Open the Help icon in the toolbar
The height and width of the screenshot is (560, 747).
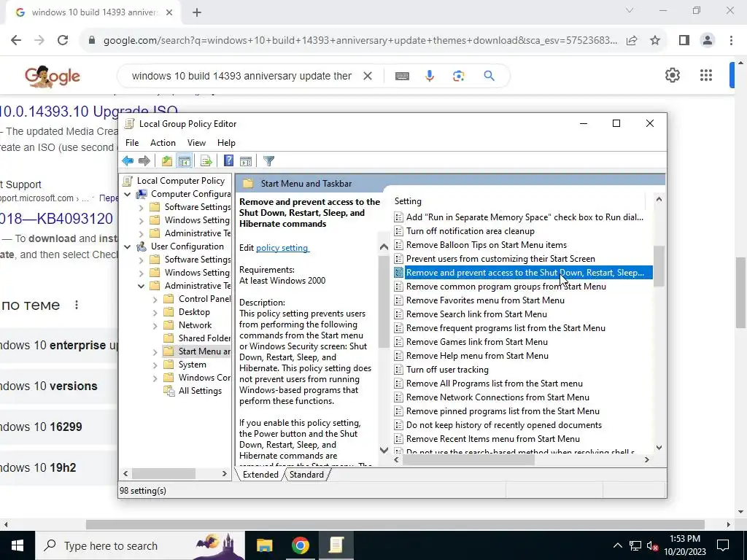pos(228,161)
